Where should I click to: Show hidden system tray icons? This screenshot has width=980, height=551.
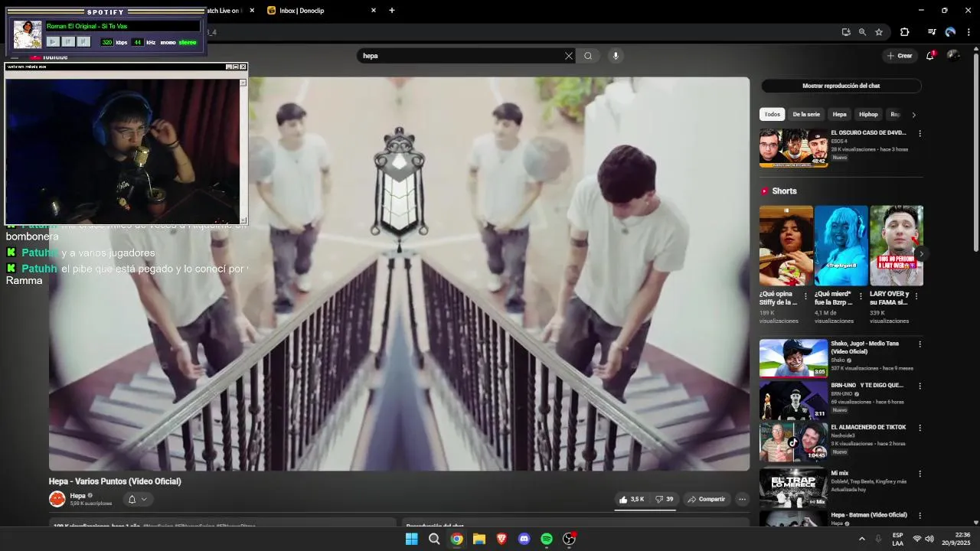(x=861, y=539)
